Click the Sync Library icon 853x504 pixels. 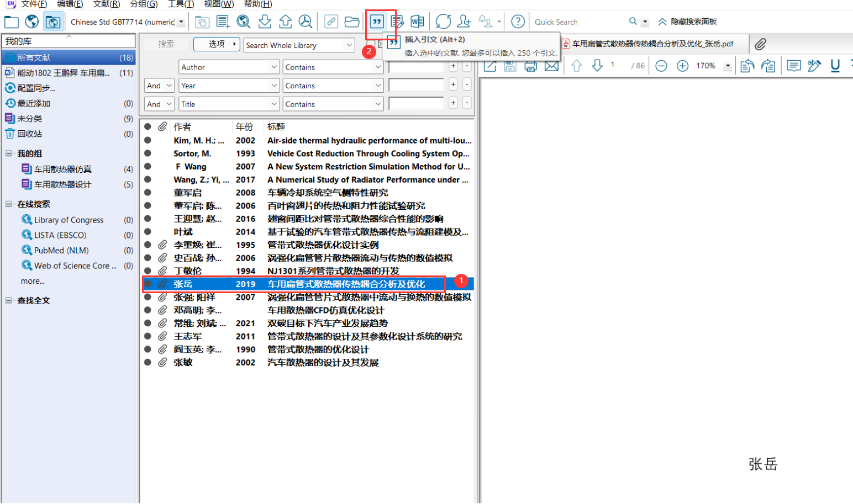(443, 22)
